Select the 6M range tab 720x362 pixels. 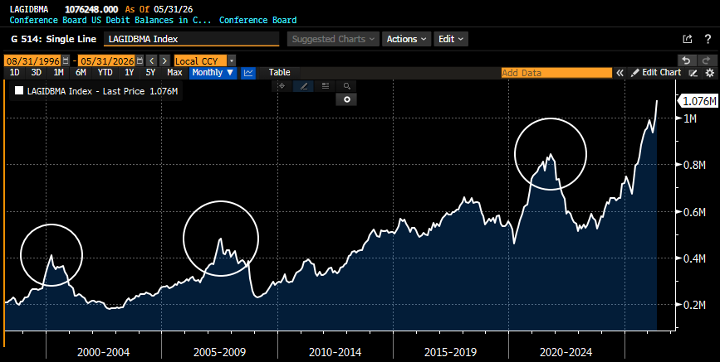(81, 73)
